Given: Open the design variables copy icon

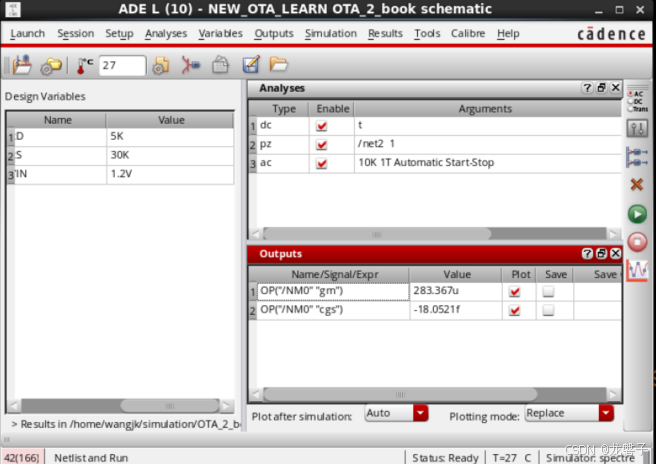Looking at the screenshot, I should click(x=161, y=65).
